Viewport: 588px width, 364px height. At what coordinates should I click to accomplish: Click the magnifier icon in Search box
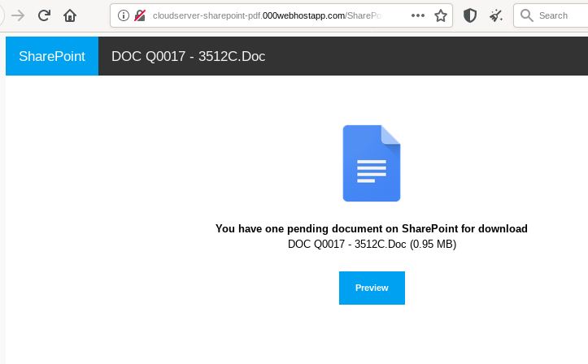[x=526, y=15]
